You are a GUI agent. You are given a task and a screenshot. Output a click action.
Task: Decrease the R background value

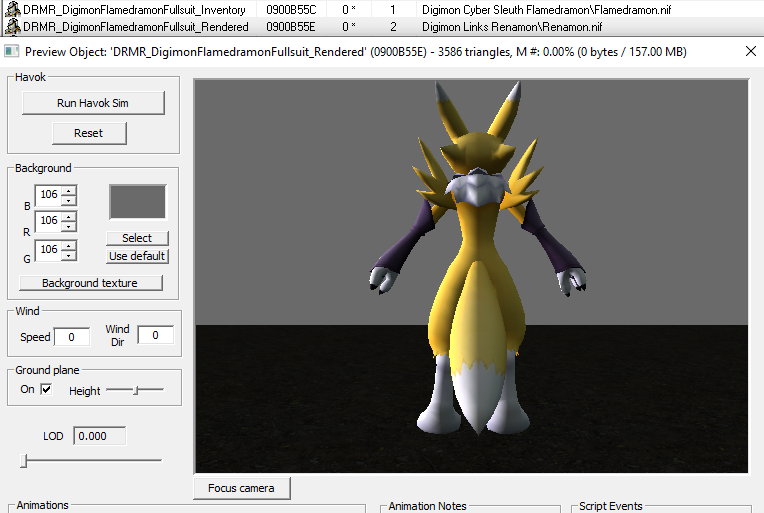point(69,226)
